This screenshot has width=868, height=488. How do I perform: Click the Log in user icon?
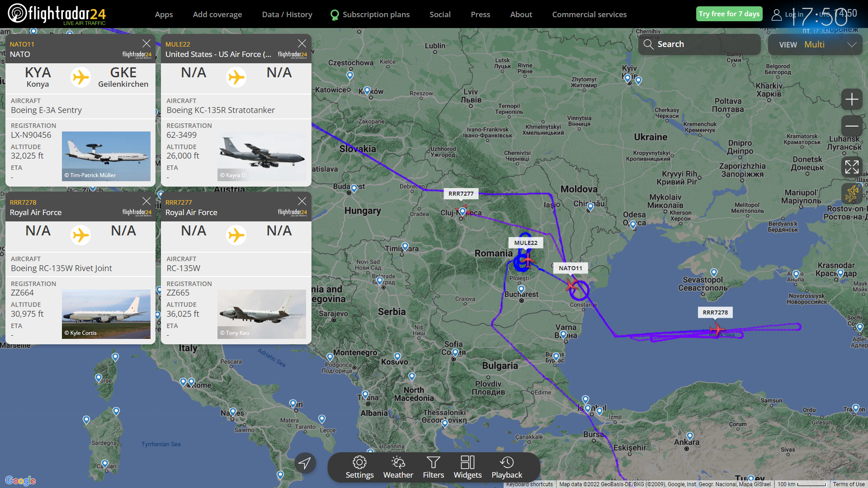coord(776,15)
